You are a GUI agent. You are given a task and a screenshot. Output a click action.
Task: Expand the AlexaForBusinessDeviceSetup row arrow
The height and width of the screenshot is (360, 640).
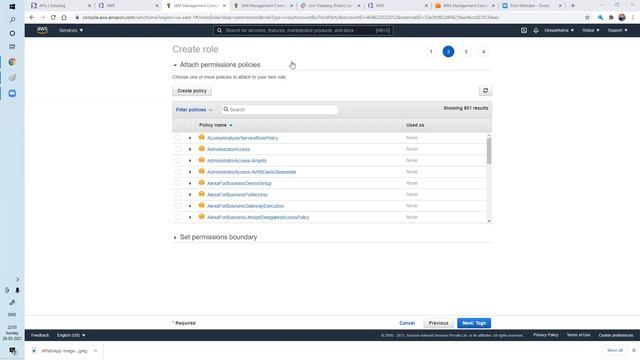[190, 183]
